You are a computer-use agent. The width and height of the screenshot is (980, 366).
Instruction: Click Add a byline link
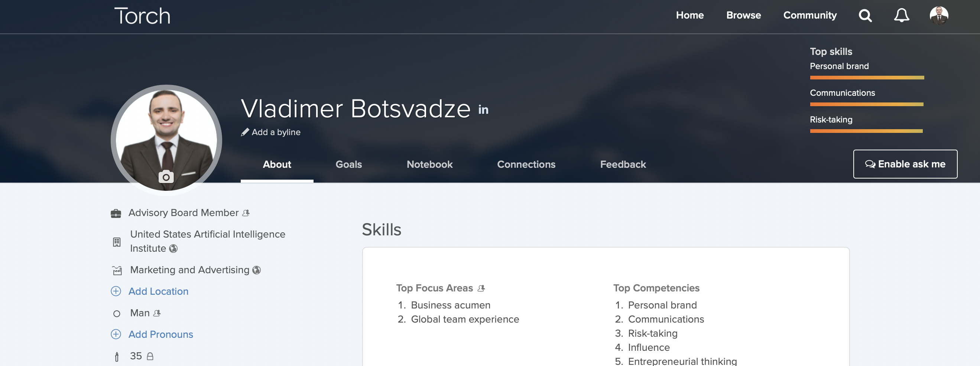tap(276, 132)
